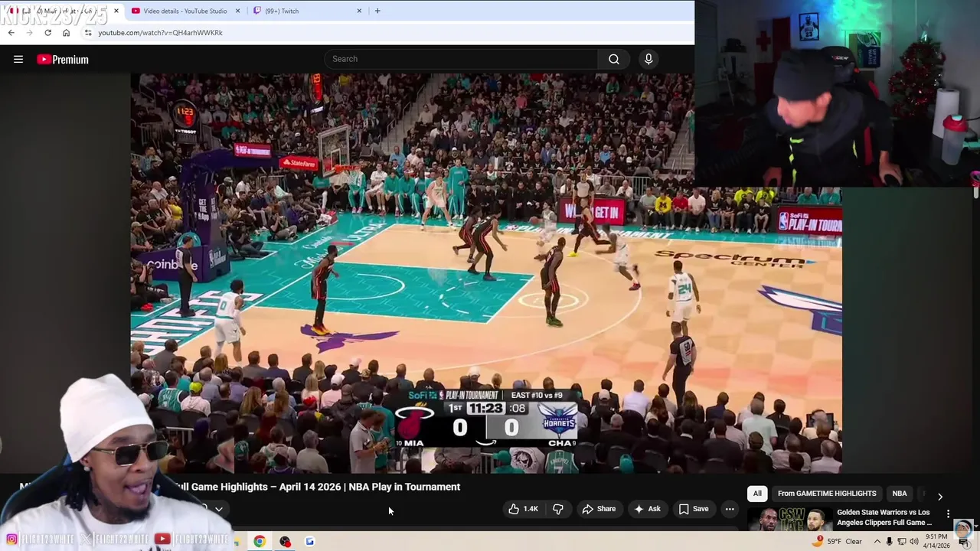Save video to a playlist
The height and width of the screenshot is (551, 980).
click(x=694, y=509)
